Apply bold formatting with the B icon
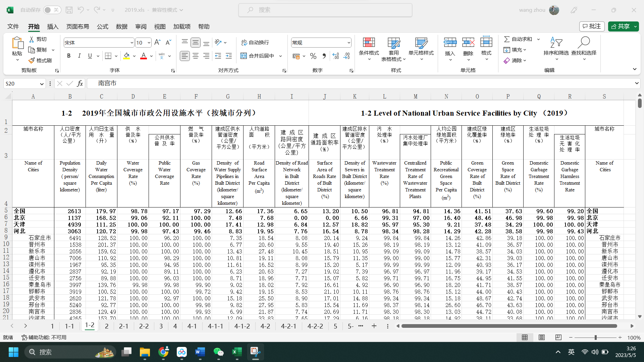This screenshot has height=362, width=644. 69,56
